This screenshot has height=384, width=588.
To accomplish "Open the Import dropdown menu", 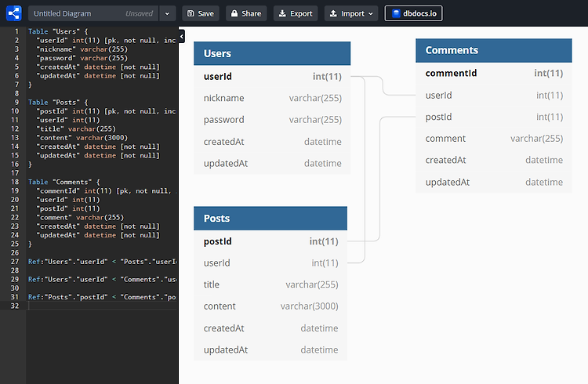I will (x=351, y=13).
